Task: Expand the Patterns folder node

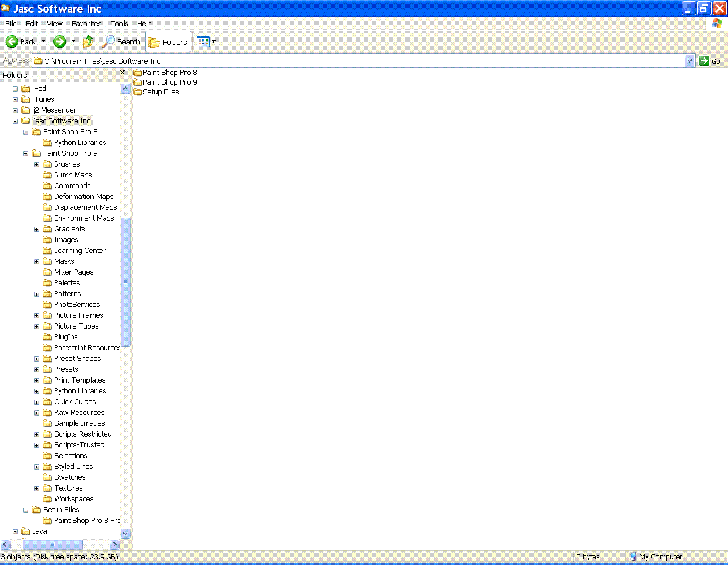Action: 37,294
